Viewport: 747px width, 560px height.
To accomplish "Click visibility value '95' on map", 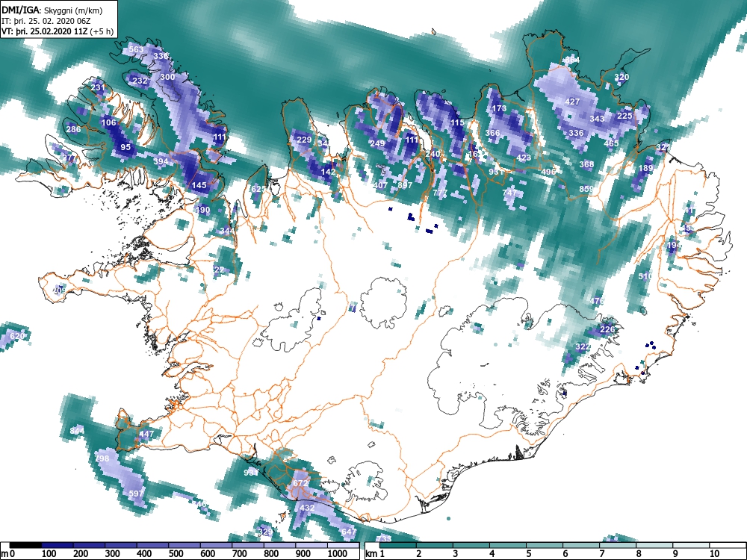I will click(x=125, y=147).
